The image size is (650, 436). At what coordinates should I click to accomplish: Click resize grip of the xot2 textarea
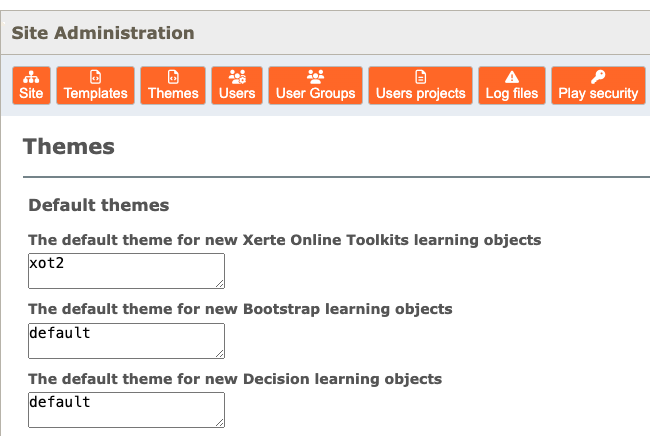tap(219, 283)
